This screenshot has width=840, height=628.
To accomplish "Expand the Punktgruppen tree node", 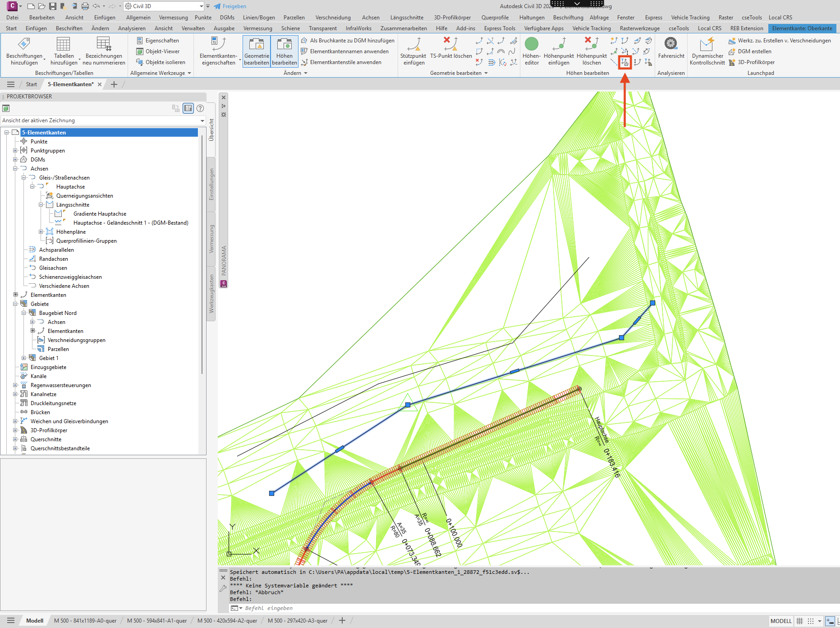I will (x=15, y=151).
